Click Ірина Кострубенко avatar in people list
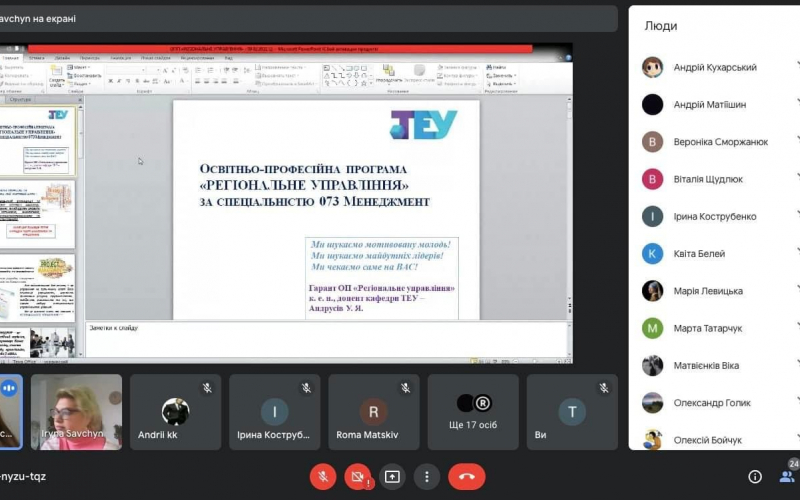Viewport: 800px width, 500px height. (x=652, y=216)
